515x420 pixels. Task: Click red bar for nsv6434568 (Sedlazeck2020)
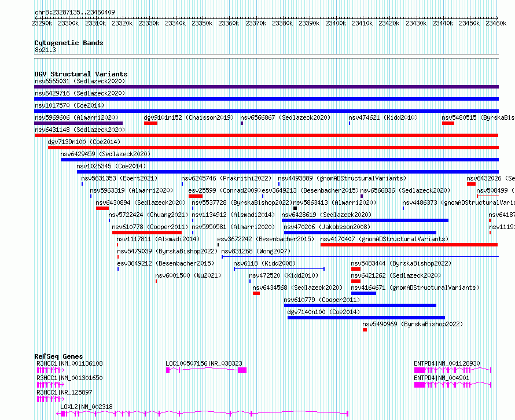256,293
